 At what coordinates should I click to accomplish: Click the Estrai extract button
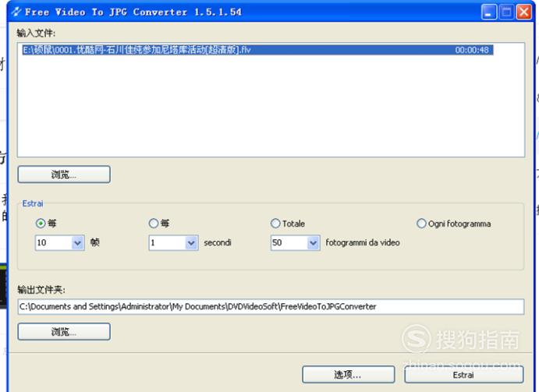(x=463, y=374)
